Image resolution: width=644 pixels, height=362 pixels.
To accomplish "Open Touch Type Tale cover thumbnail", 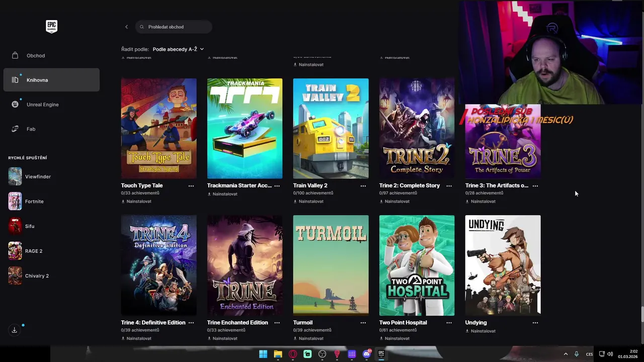I will click(159, 128).
